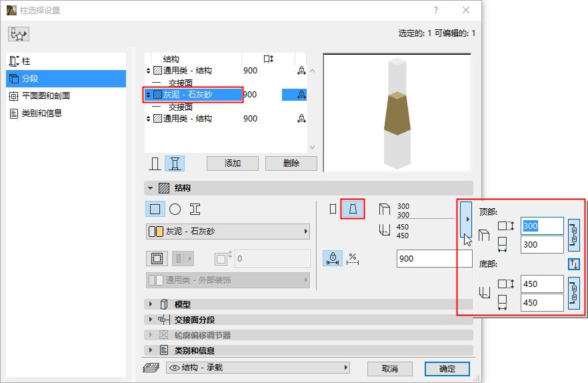Select the 灰泥 - 石灰砂 segment row
This screenshot has height=383, width=588.
click(226, 95)
